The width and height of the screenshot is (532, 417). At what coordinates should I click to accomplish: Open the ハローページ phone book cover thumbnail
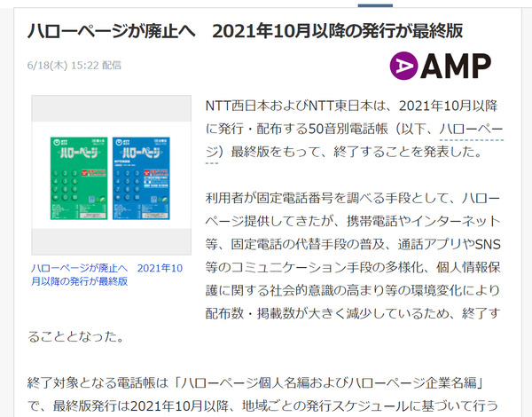click(x=112, y=175)
